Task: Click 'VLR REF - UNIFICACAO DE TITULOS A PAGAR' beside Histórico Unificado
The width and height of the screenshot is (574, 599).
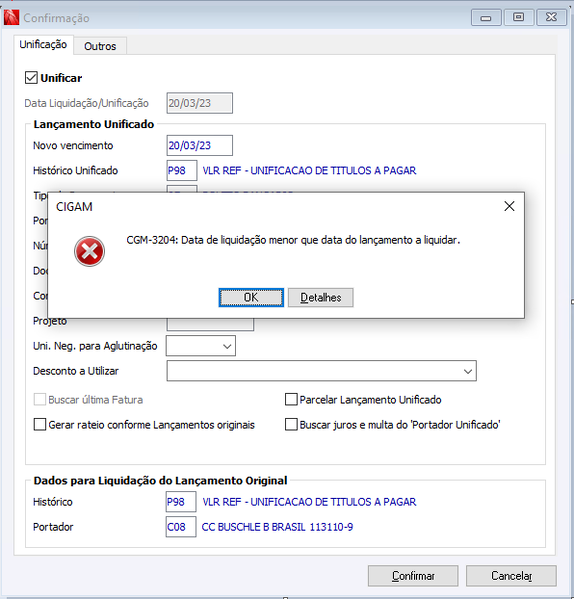Action: [x=309, y=170]
